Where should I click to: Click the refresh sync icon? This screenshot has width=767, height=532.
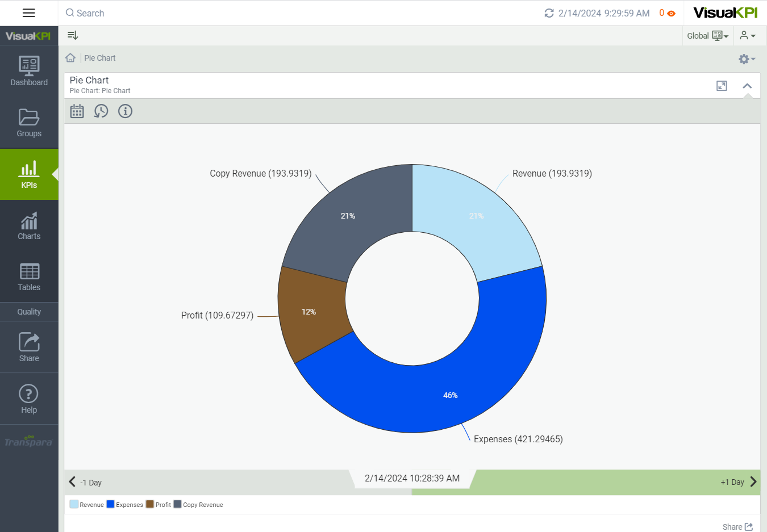click(x=549, y=13)
